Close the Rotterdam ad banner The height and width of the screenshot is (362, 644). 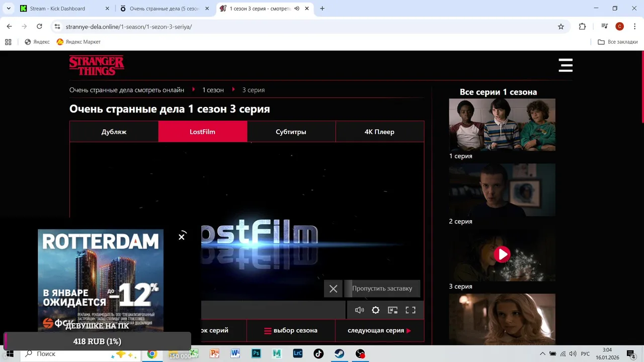coord(182,236)
